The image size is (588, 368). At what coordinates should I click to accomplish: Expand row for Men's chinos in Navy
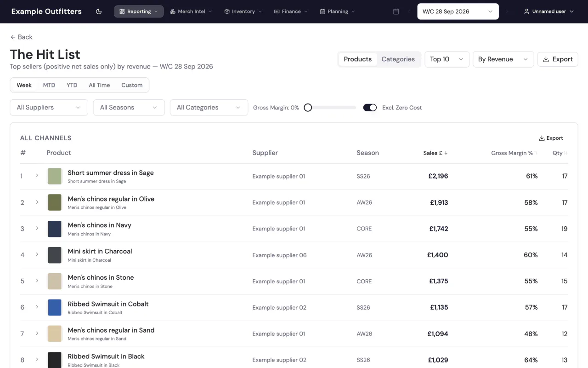click(37, 228)
